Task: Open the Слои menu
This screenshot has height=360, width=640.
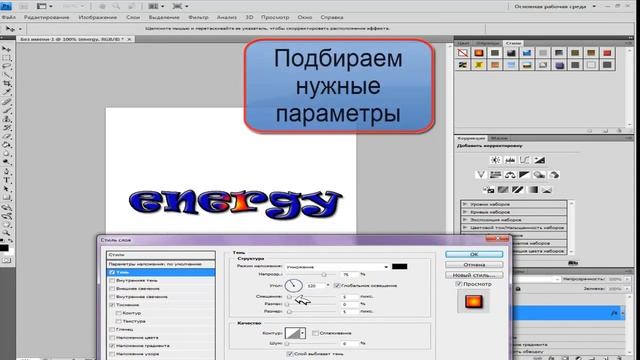Action: pyautogui.click(x=133, y=18)
